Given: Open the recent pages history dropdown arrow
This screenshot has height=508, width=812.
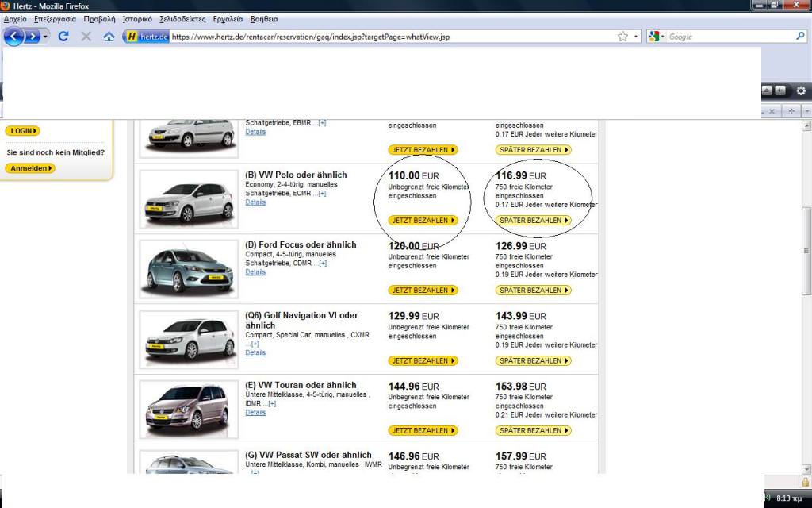Looking at the screenshot, I should click(x=45, y=37).
